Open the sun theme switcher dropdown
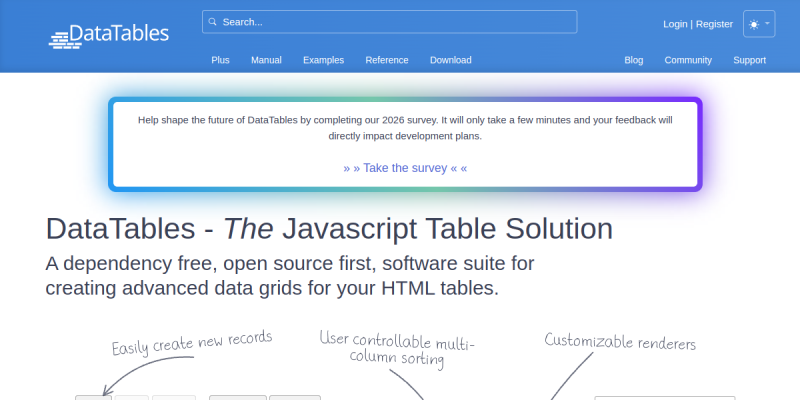The height and width of the screenshot is (400, 800). click(759, 24)
